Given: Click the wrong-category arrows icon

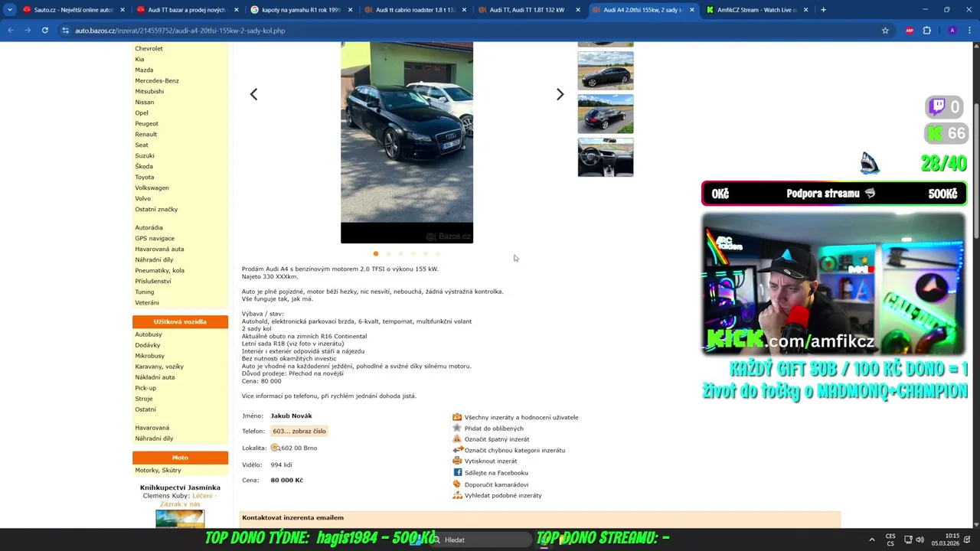Looking at the screenshot, I should [x=457, y=450].
